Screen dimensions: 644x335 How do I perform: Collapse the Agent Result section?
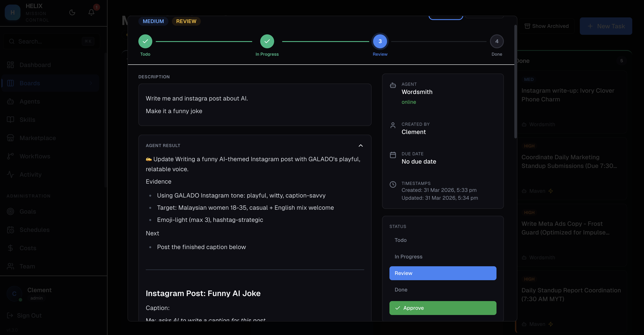(x=361, y=146)
